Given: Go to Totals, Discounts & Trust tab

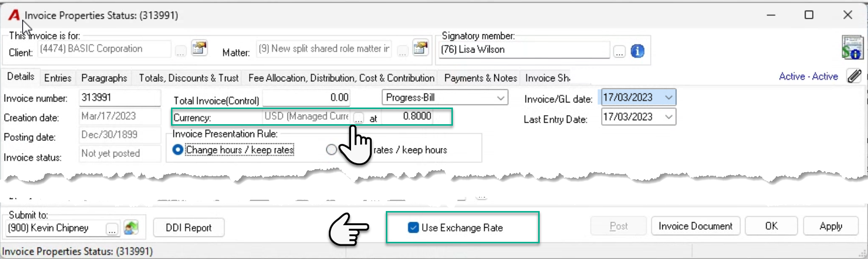Looking at the screenshot, I should tap(189, 78).
